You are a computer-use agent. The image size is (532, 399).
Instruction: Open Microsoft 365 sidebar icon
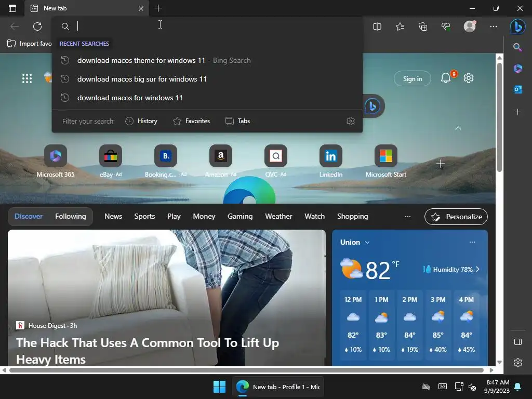coord(517,69)
